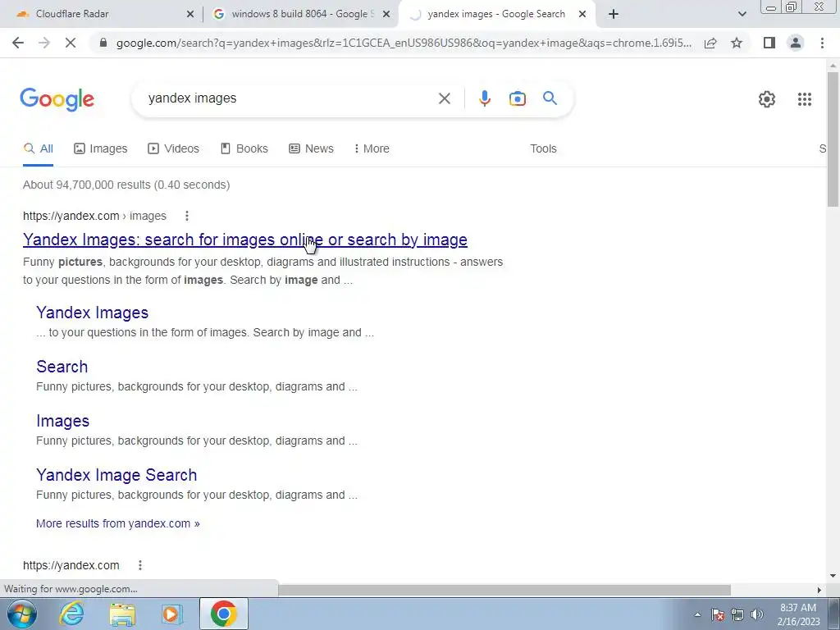
Task: Share this page from the address bar
Action: pyautogui.click(x=710, y=43)
